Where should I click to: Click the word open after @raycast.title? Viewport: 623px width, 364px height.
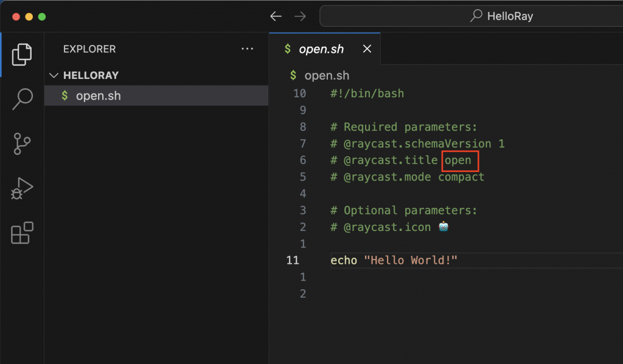click(458, 160)
